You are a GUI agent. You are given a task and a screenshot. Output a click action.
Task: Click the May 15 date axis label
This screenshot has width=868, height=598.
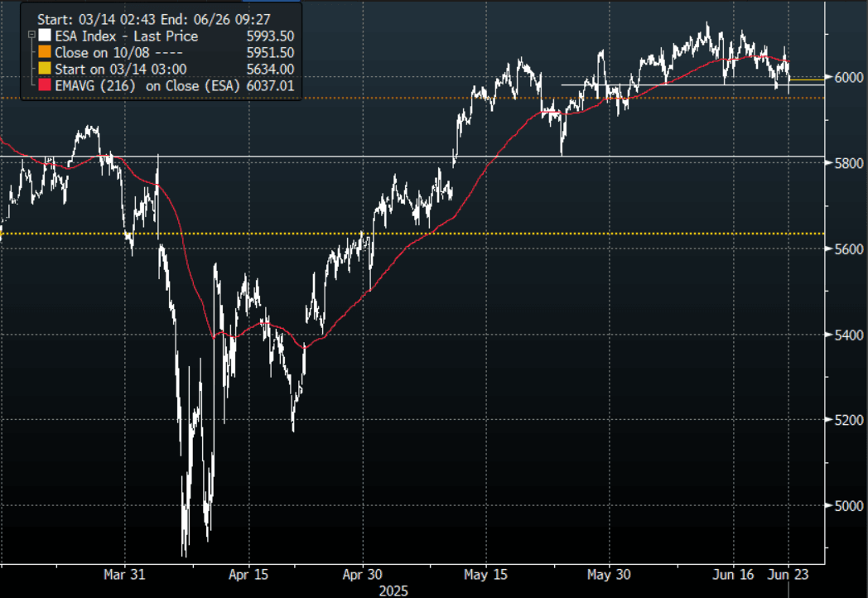pos(485,575)
